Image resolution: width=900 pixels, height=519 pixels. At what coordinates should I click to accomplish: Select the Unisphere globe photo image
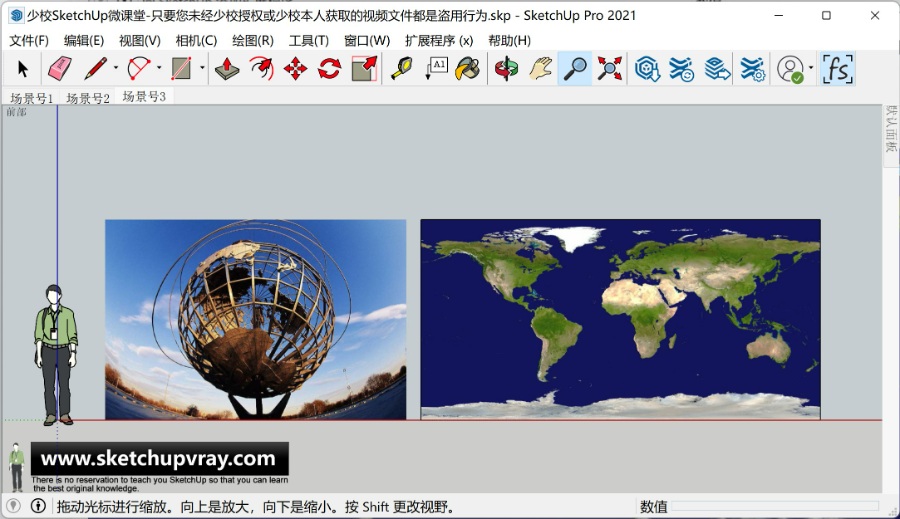point(255,319)
